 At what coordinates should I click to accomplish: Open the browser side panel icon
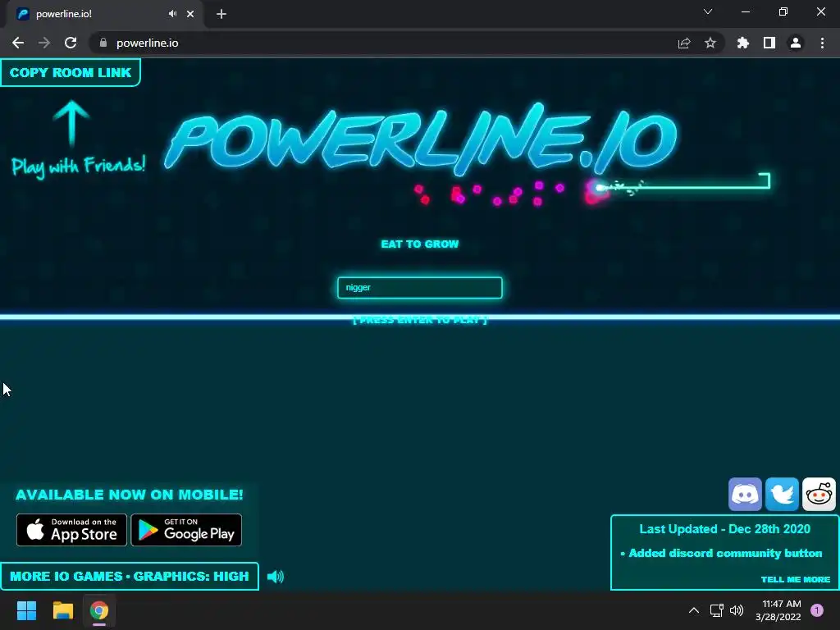point(769,43)
